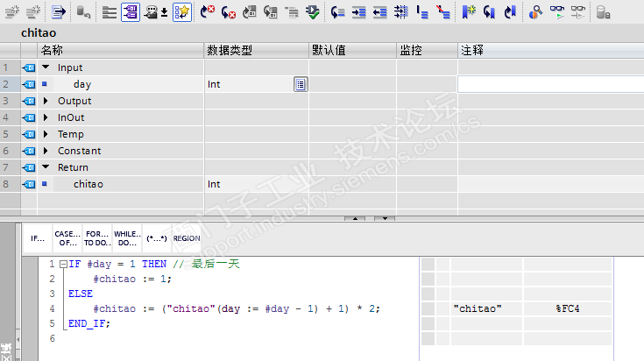Click the 名称 column header
The width and height of the screenshot is (644, 361).
[x=121, y=50]
